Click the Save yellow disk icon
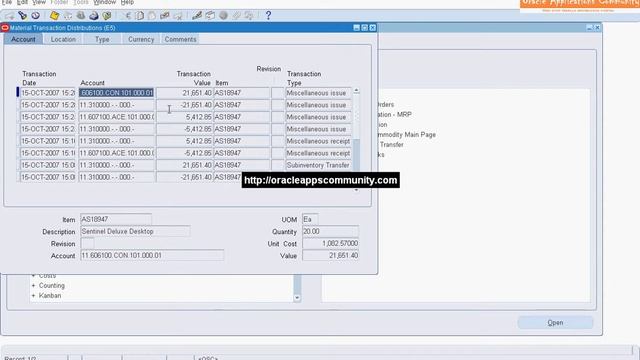The image size is (640, 360). [54, 16]
